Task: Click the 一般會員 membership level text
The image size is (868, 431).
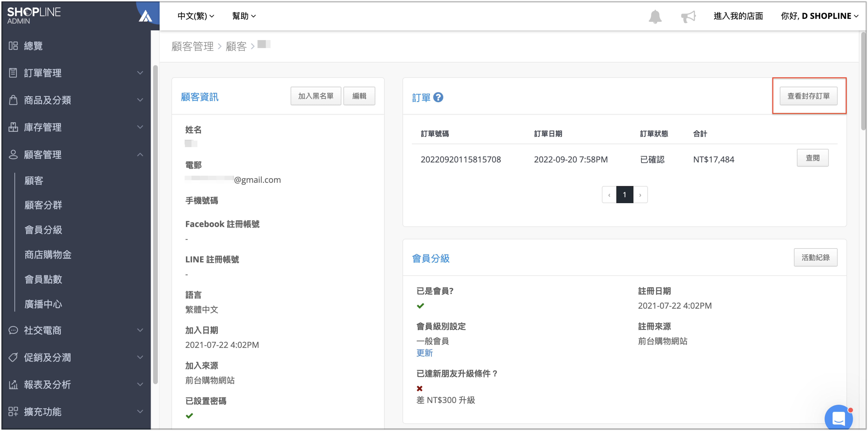Action: click(433, 341)
